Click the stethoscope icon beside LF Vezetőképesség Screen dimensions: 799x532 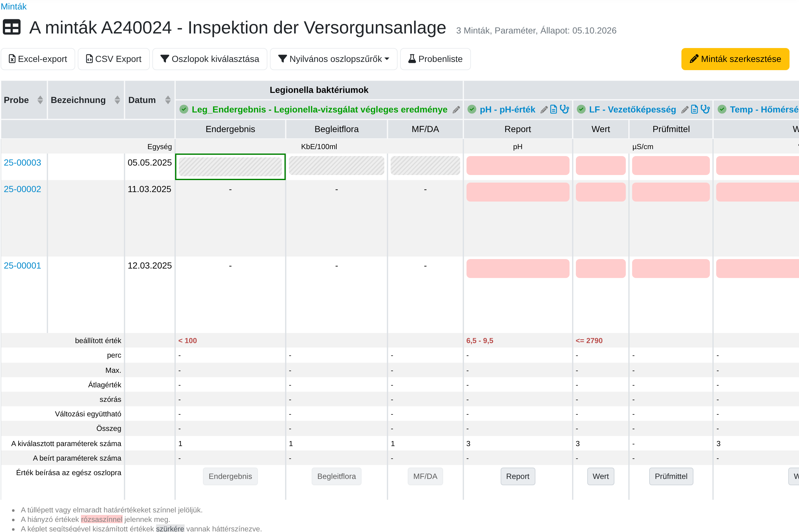click(705, 109)
